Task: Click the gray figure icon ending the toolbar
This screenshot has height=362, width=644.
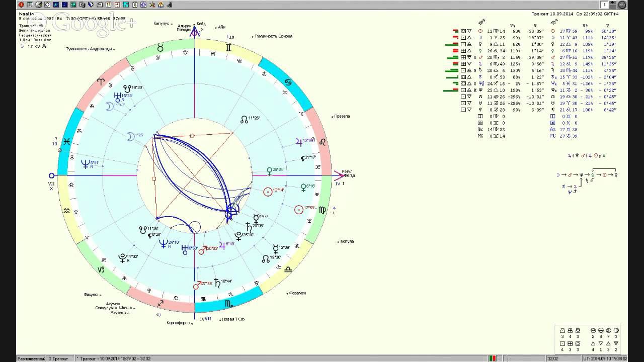Action: click(170, 5)
